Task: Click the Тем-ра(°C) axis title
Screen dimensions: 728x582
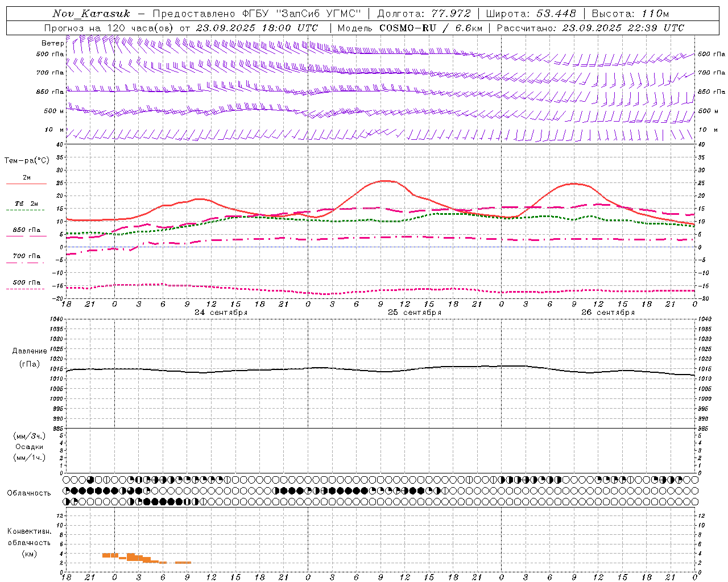Action: (27, 161)
